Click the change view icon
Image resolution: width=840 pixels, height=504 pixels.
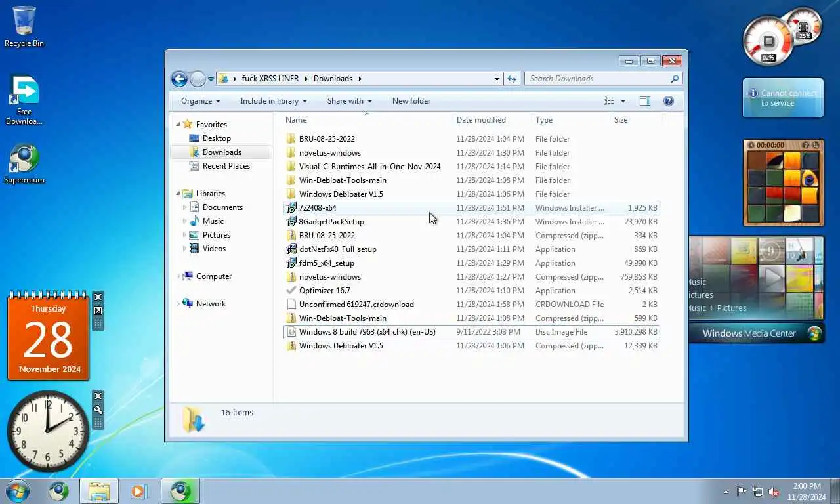[x=609, y=101]
